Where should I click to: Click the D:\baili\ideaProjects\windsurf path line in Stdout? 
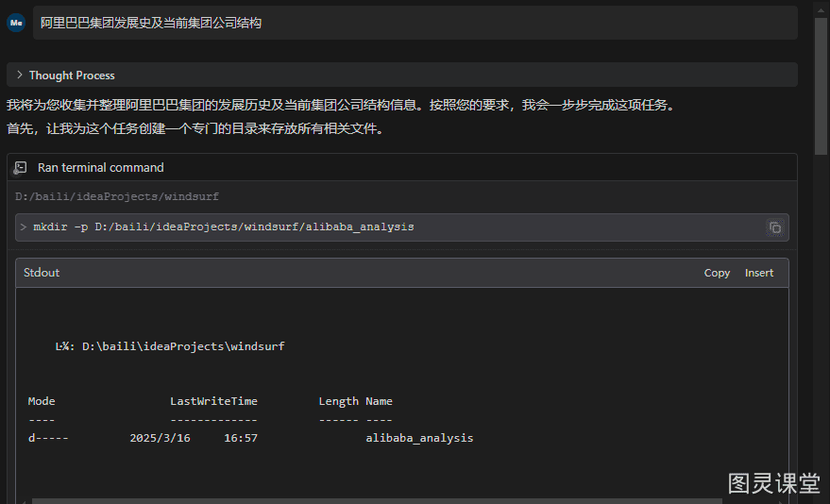[170, 346]
